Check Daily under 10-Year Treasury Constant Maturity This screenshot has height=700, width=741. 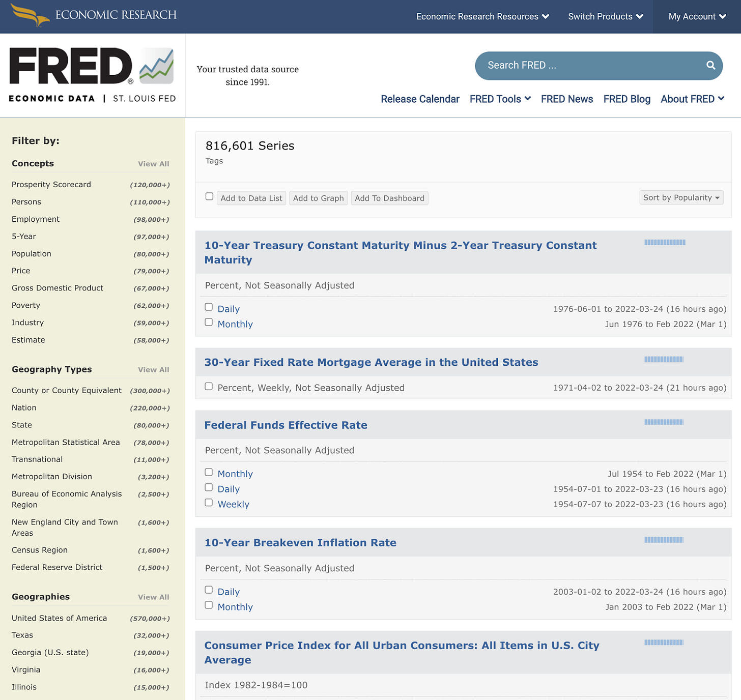[x=209, y=307]
